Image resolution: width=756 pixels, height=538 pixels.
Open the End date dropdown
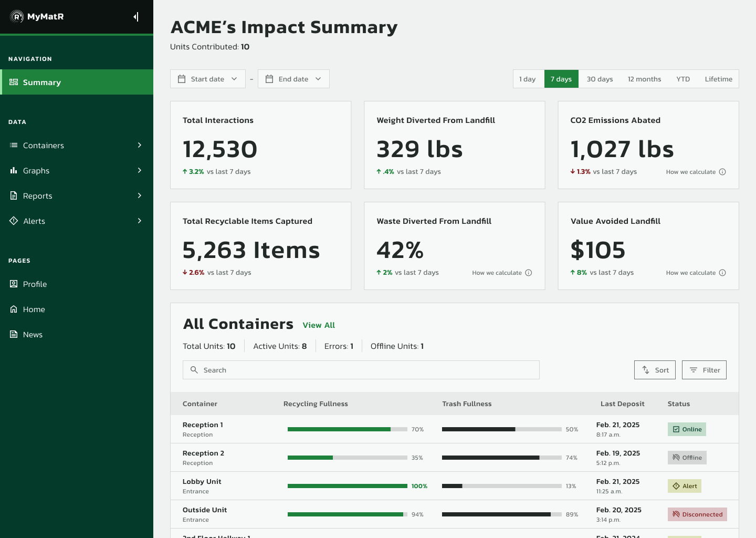tap(293, 79)
